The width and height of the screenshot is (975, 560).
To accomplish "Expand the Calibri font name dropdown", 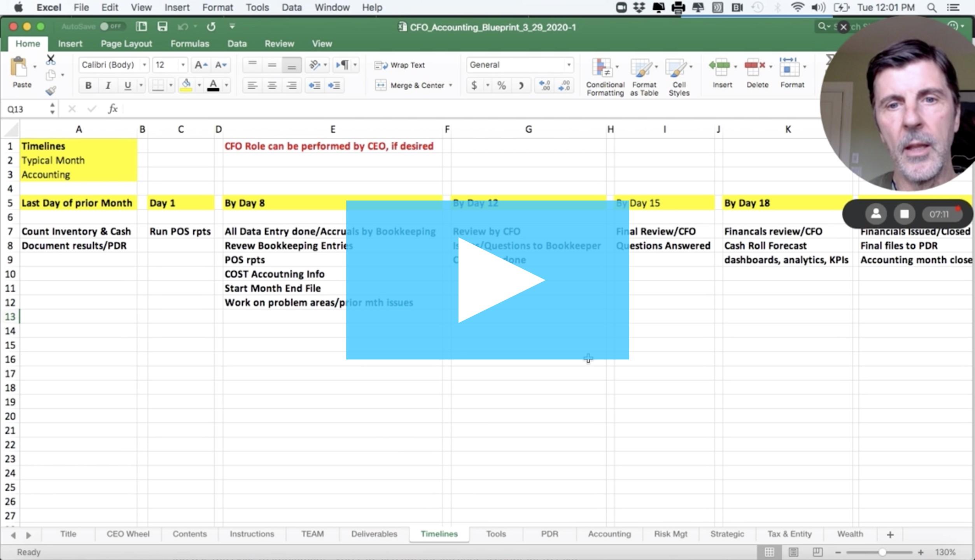I will (x=144, y=65).
